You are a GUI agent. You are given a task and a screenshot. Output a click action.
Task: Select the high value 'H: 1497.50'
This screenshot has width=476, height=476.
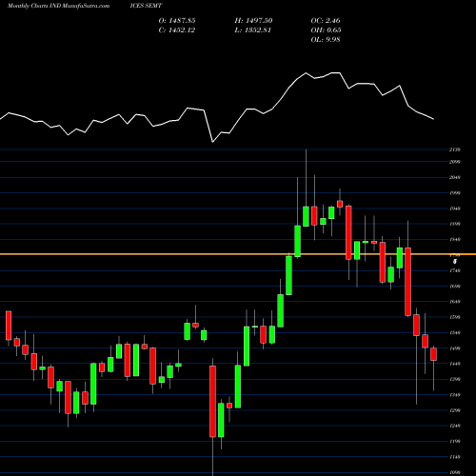pyautogui.click(x=253, y=21)
